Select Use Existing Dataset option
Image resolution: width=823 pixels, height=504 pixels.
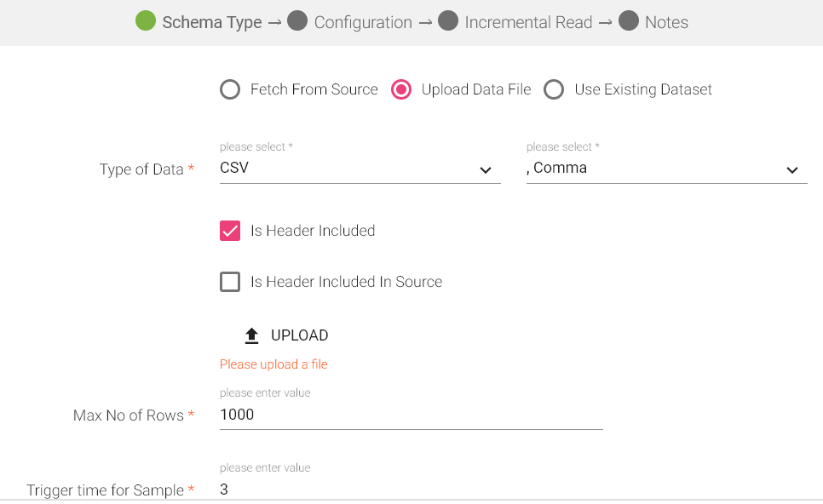click(554, 89)
